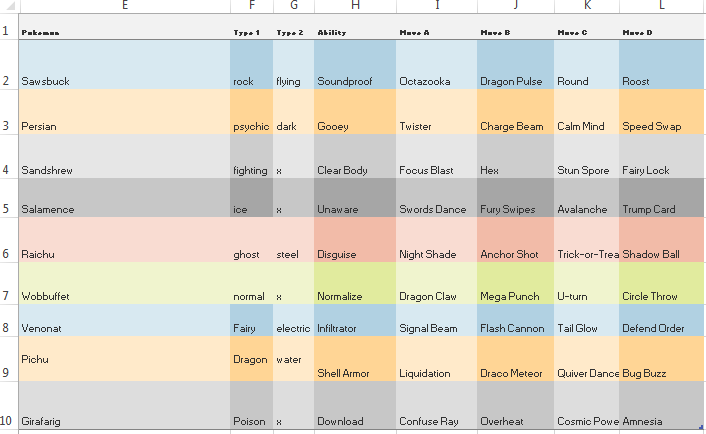The image size is (706, 434).
Task: Click the Swords Dance cell
Action: 437,198
